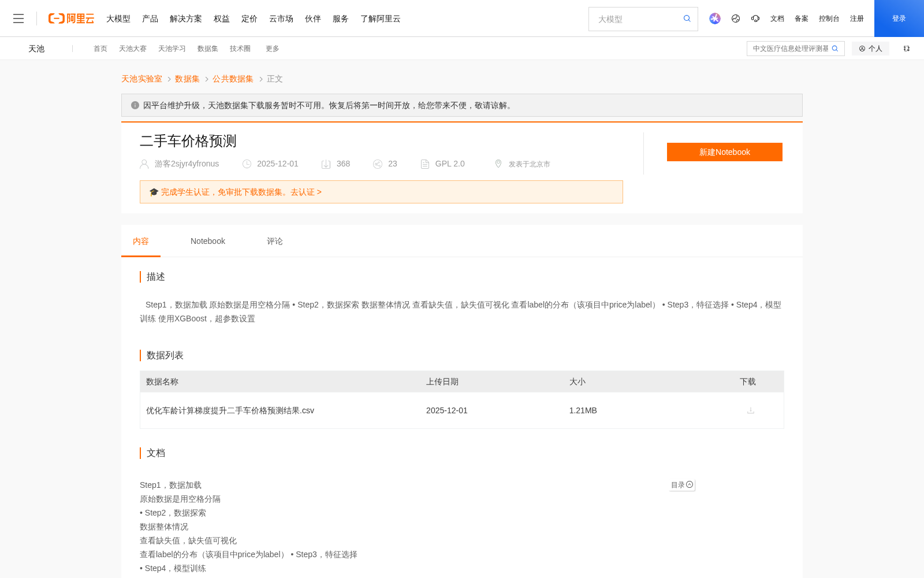
Task: Click the 新建Notebook button
Action: tap(725, 152)
